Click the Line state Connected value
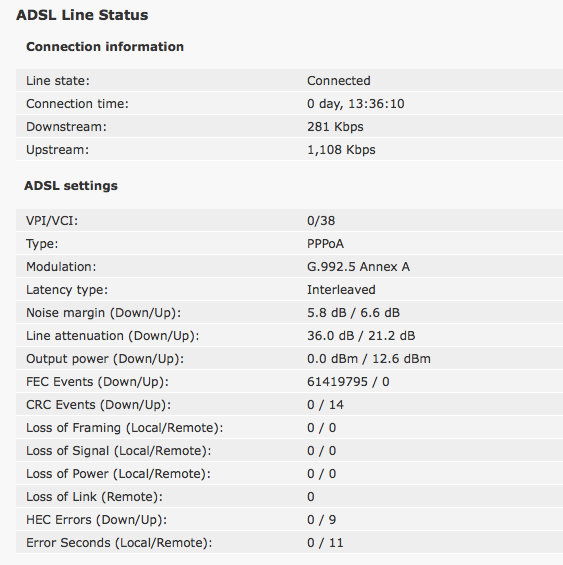The image size is (563, 565). click(x=338, y=81)
